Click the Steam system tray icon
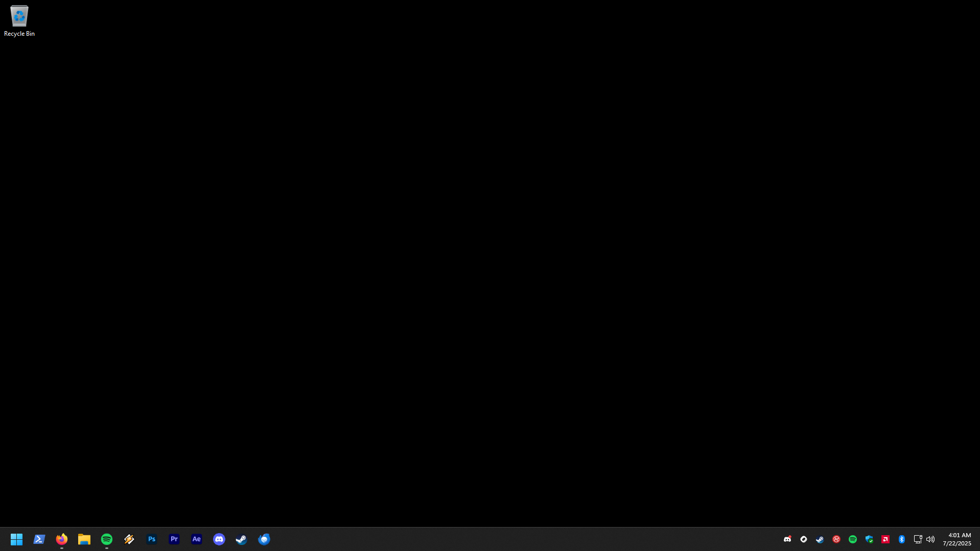The image size is (980, 551). [x=820, y=539]
